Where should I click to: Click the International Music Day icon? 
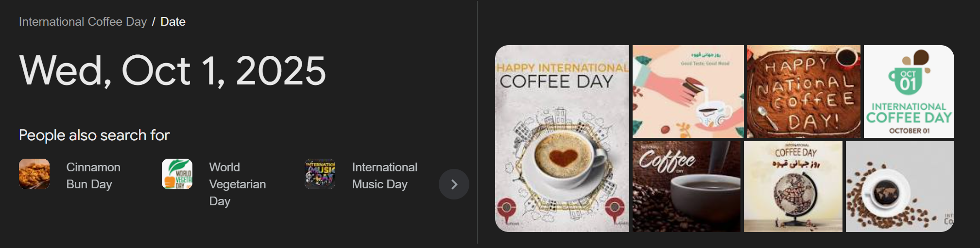[320, 174]
